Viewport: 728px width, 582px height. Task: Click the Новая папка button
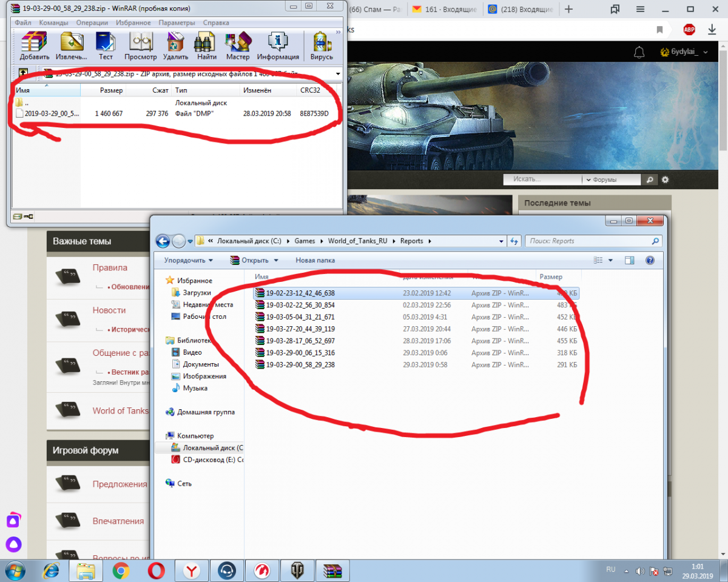[x=315, y=260]
